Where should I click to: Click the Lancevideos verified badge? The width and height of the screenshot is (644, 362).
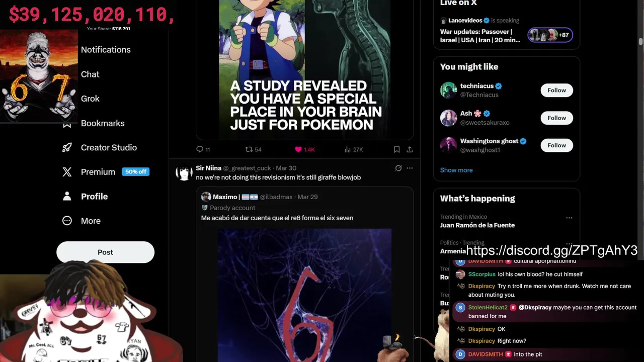click(487, 21)
